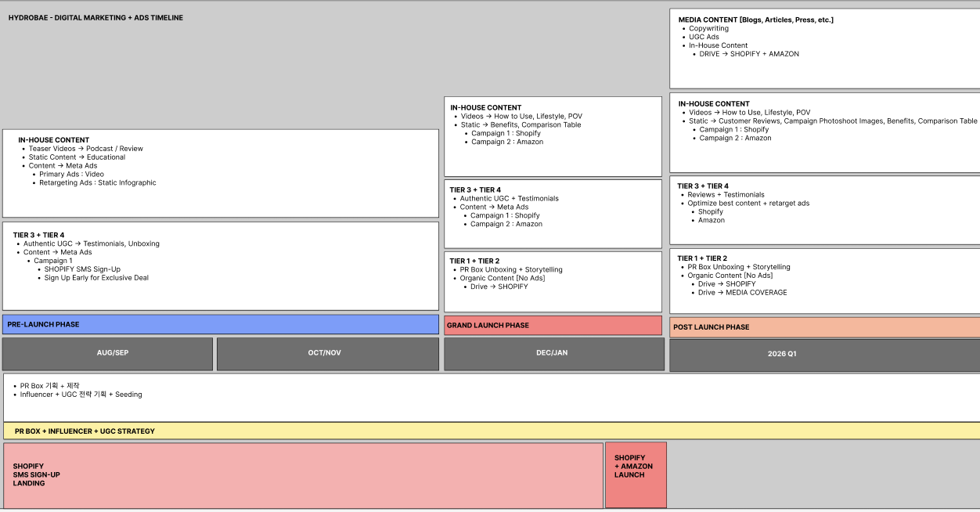980x512 pixels.
Task: Click the 'Drive → MEDIA COVERAGE' bullet
Action: pyautogui.click(x=742, y=293)
